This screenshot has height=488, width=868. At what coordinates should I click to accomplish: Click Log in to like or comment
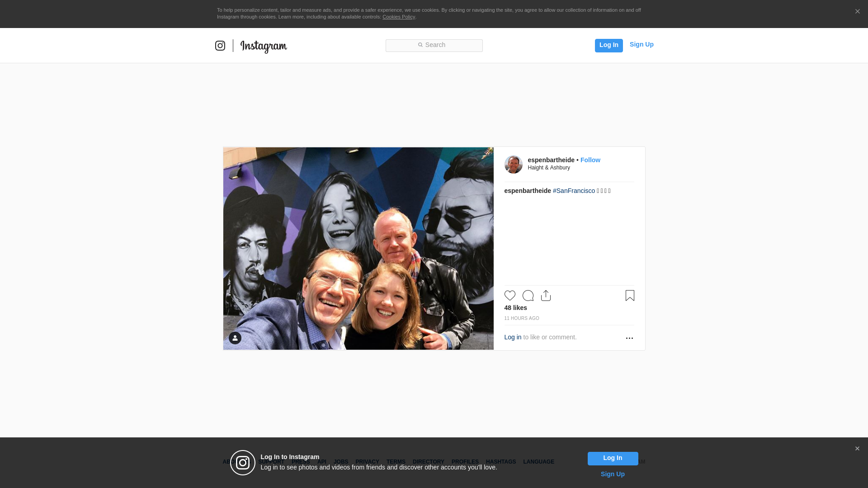pyautogui.click(x=513, y=337)
